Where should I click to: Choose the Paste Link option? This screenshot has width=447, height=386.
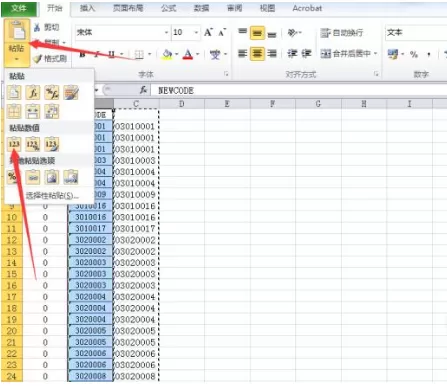point(33,177)
